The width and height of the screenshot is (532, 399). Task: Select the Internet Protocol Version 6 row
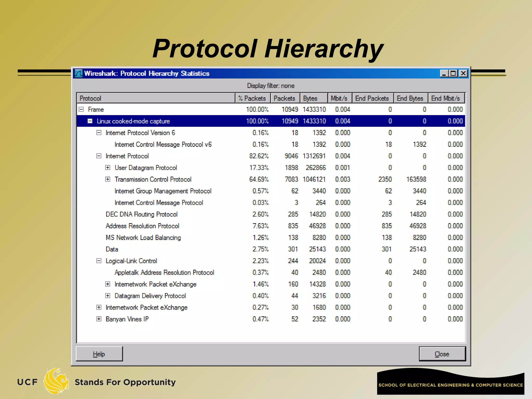tap(271, 133)
